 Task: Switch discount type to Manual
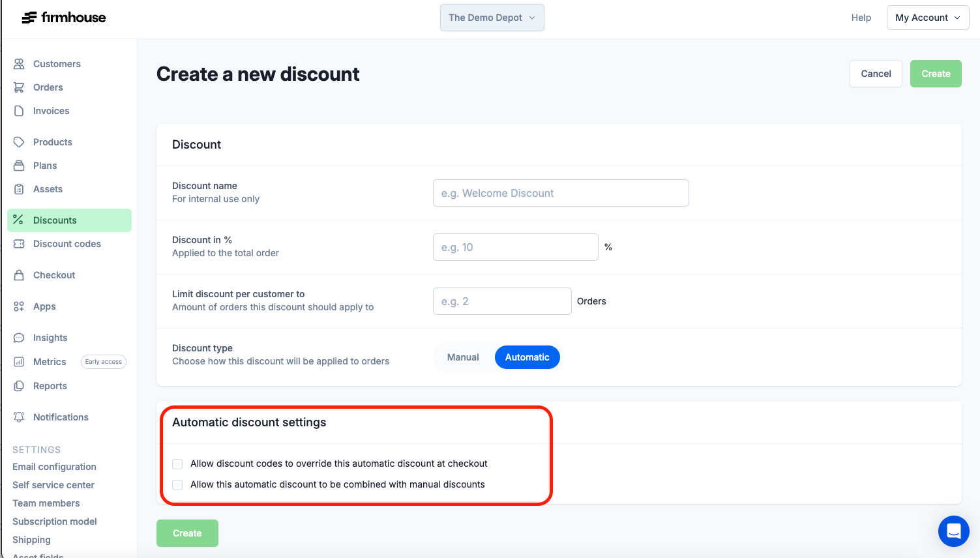[x=463, y=357]
